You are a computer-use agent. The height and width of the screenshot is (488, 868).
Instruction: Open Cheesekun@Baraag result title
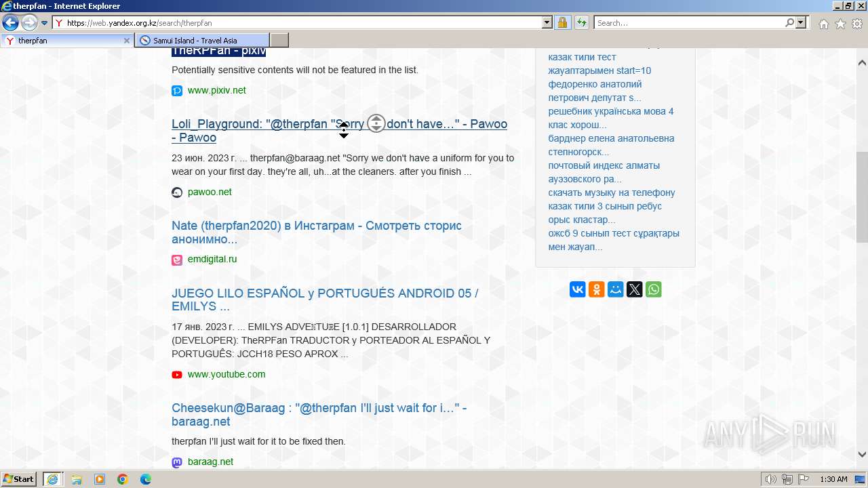click(319, 415)
